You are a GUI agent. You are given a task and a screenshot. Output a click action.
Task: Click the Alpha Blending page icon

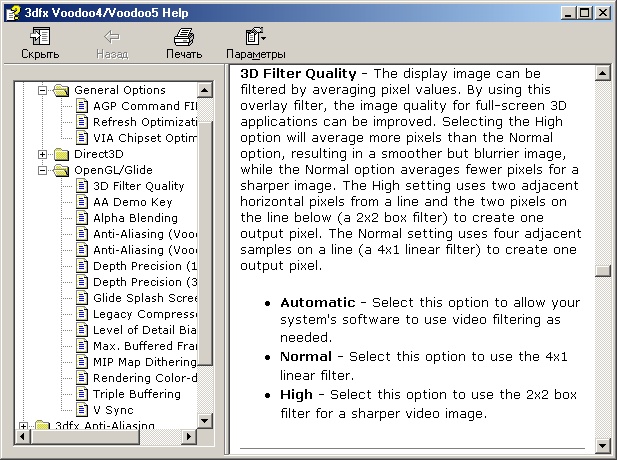point(82,218)
